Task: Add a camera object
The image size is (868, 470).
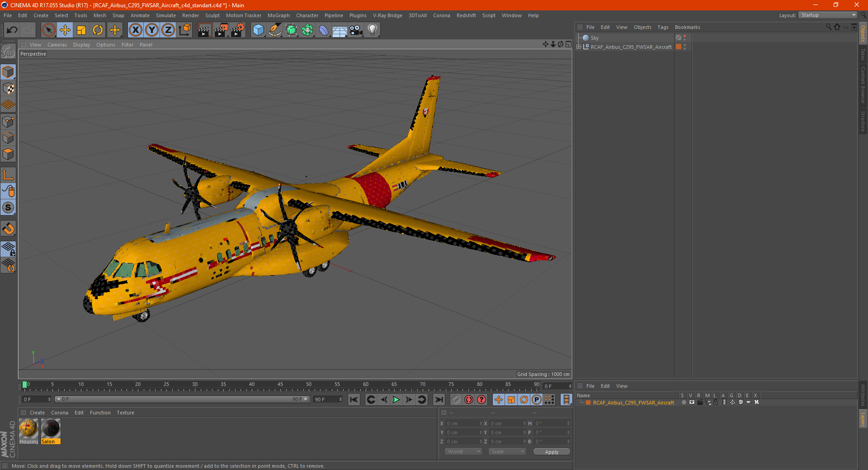Action: [356, 30]
